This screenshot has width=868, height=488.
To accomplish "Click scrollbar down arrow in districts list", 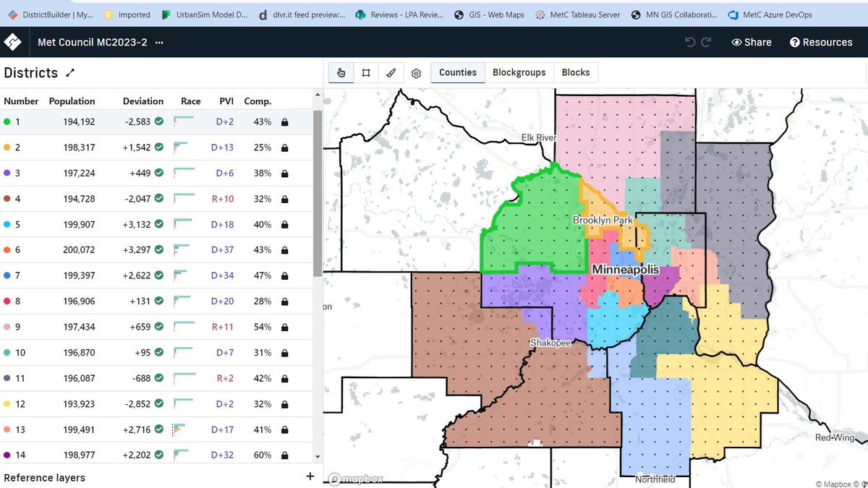I will click(x=317, y=457).
